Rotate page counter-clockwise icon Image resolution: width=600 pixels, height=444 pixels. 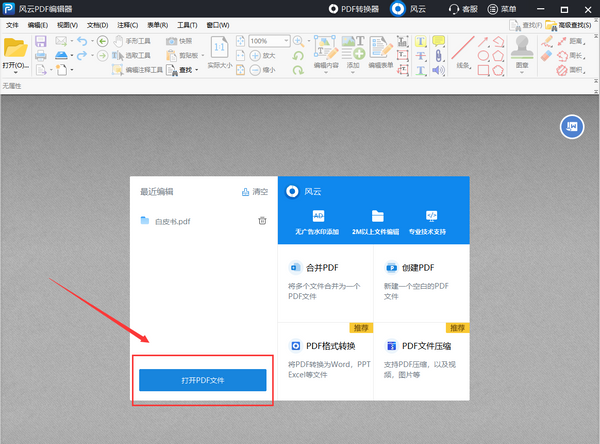[x=298, y=56]
